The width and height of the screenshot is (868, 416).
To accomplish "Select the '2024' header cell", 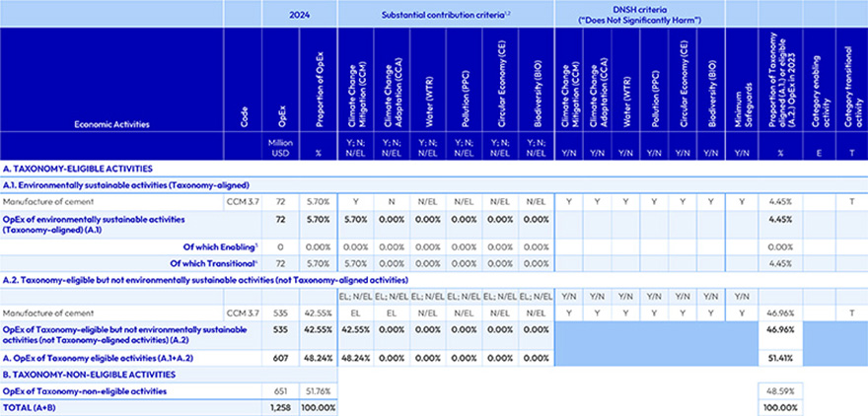I will (x=299, y=14).
